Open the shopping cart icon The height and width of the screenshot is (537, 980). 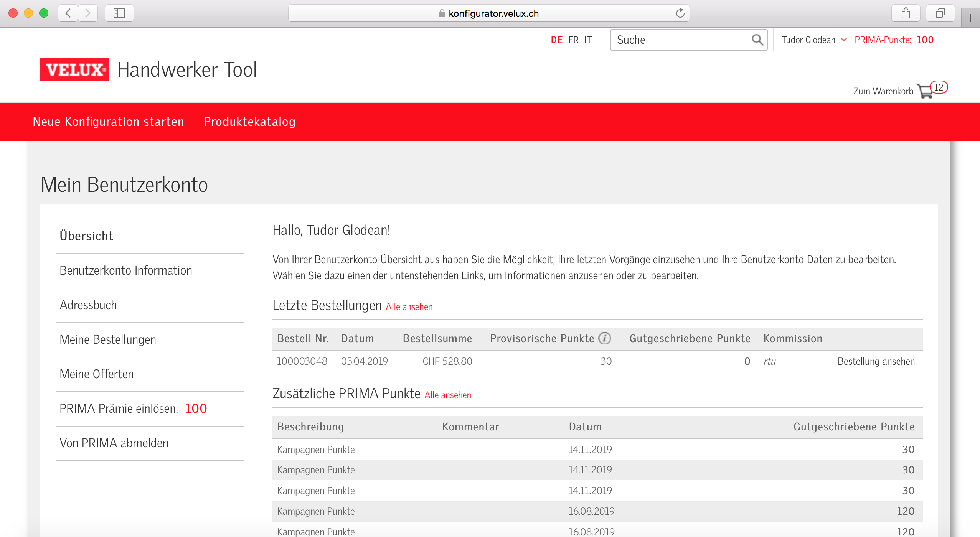[925, 91]
